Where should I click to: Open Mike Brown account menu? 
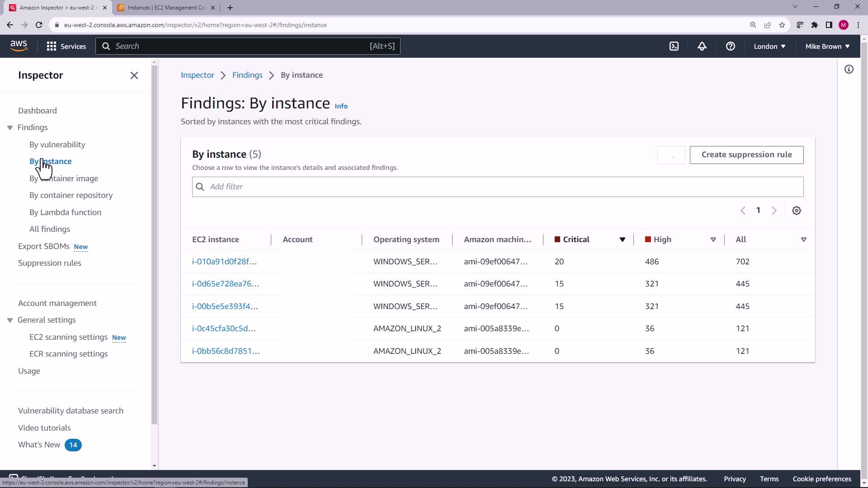(x=827, y=46)
